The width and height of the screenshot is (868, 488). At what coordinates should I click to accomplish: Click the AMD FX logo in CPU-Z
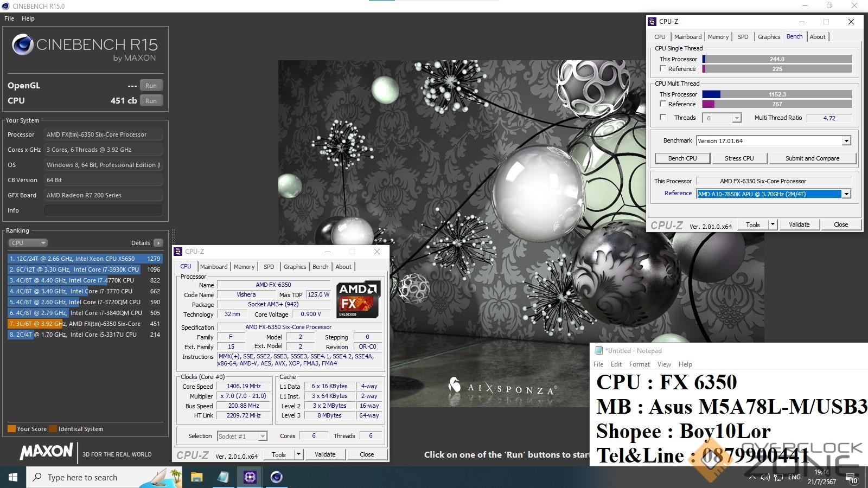(358, 299)
